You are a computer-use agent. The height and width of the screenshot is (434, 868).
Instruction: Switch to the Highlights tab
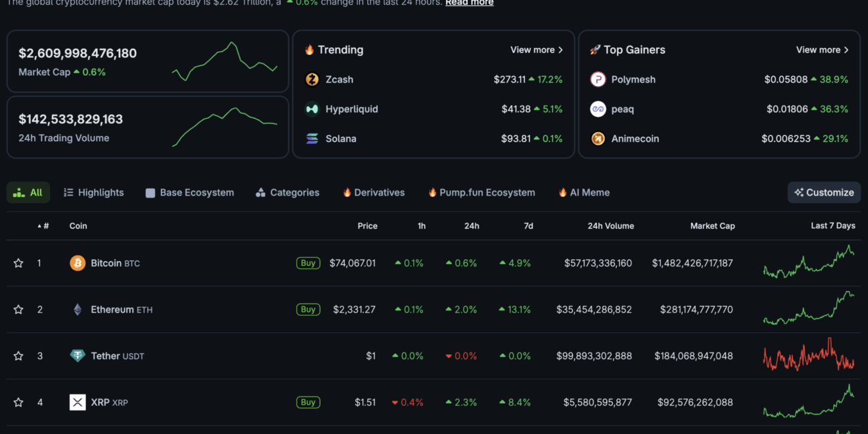click(x=93, y=192)
